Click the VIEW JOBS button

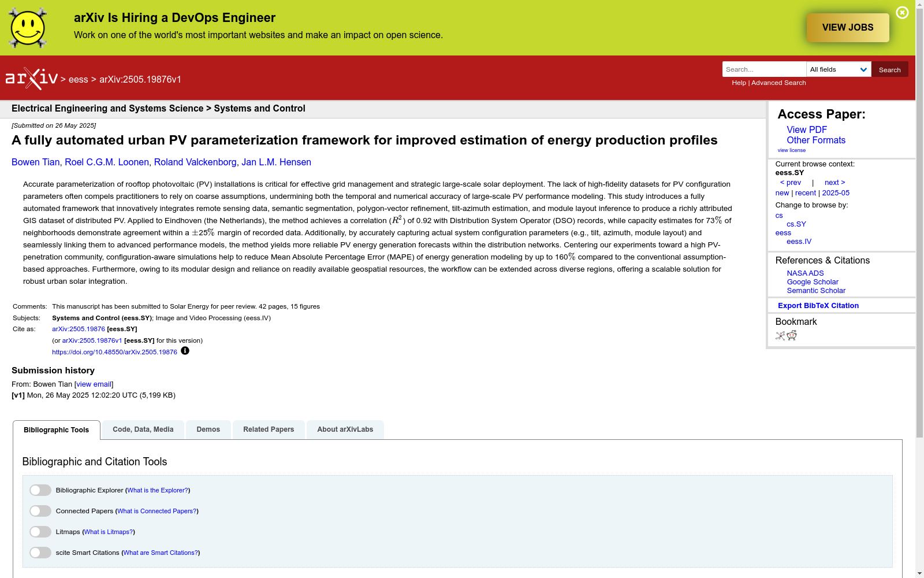point(848,28)
